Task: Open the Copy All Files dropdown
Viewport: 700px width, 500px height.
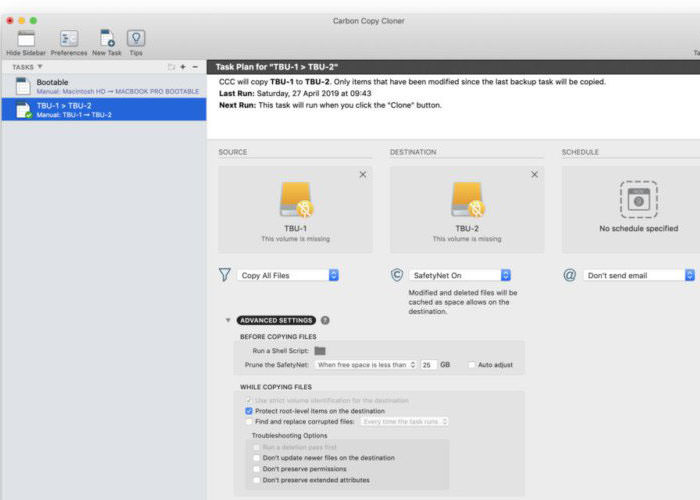Action: click(288, 275)
